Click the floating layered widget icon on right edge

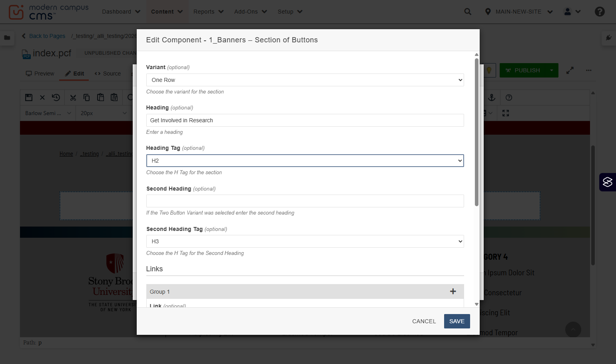pyautogui.click(x=608, y=182)
